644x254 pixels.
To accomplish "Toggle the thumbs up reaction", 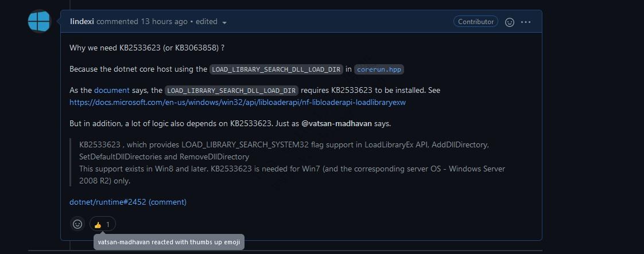I will [x=102, y=224].
